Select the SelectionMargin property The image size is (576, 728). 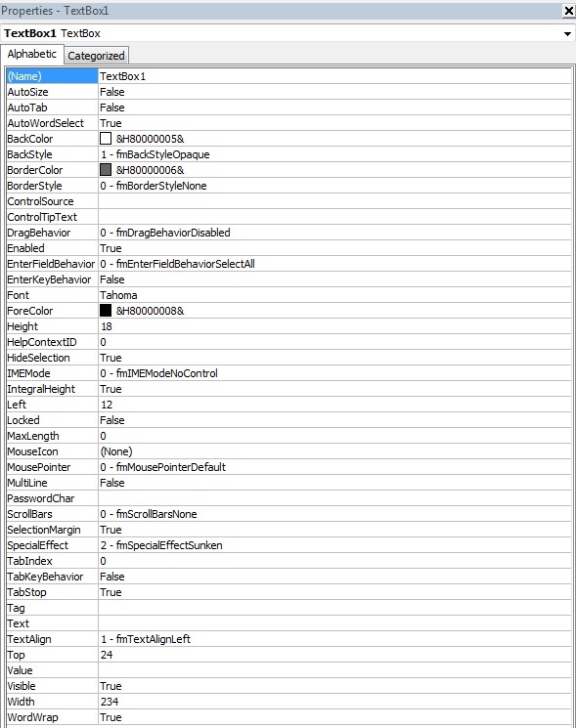52,530
